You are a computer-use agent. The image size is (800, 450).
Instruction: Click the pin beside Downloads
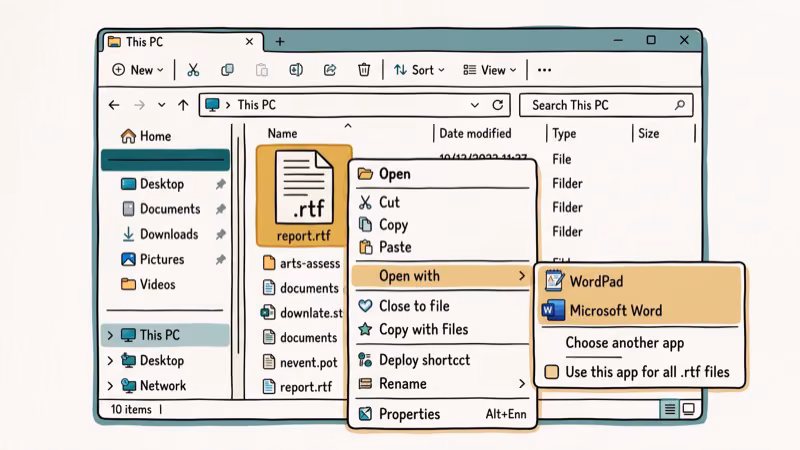click(x=220, y=234)
